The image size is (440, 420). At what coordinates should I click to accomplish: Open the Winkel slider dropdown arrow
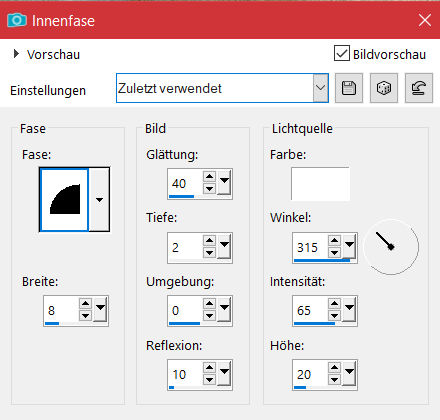tap(349, 247)
